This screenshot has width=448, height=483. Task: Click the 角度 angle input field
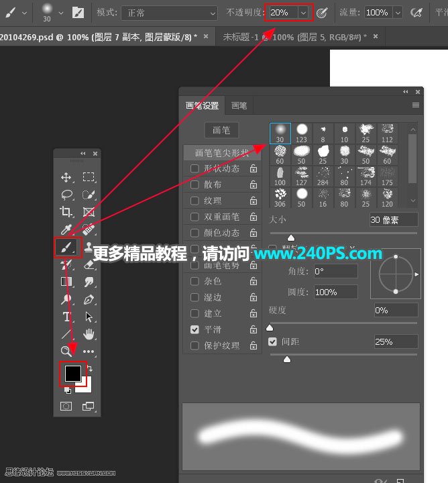pos(335,272)
